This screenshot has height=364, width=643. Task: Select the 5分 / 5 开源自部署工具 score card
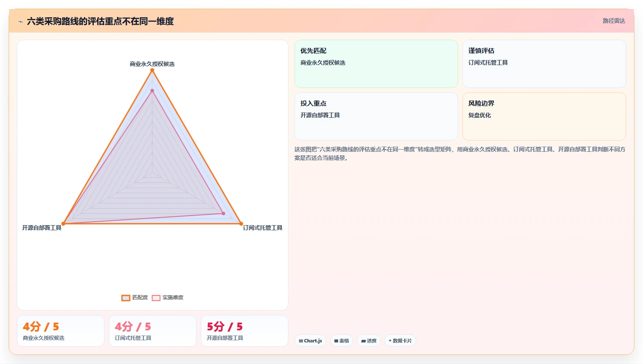[244, 331]
